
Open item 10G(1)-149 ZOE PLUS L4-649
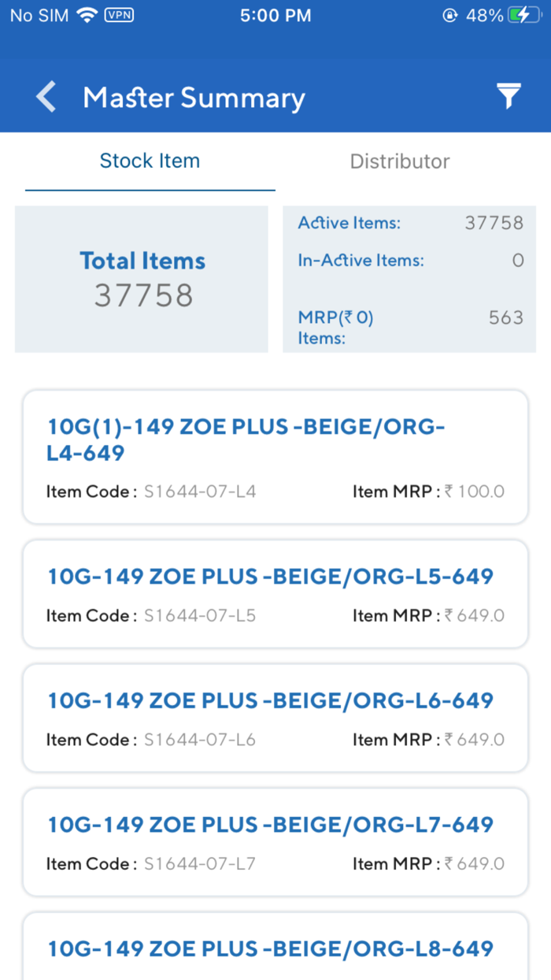275,457
